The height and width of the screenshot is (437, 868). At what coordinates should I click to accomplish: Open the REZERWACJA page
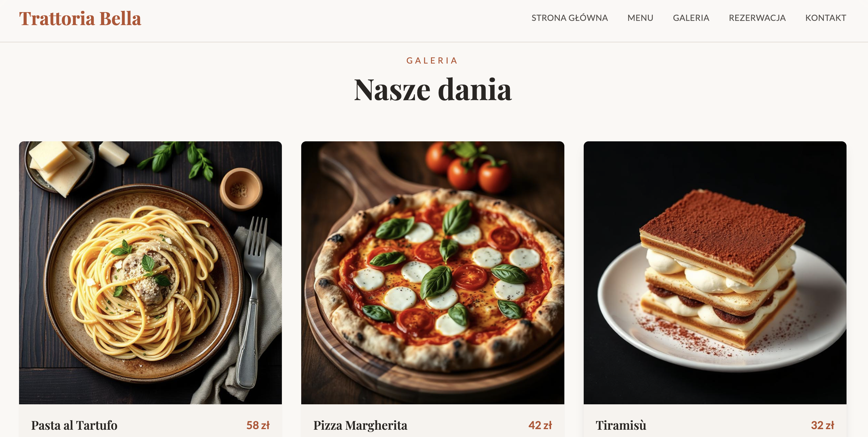(757, 18)
